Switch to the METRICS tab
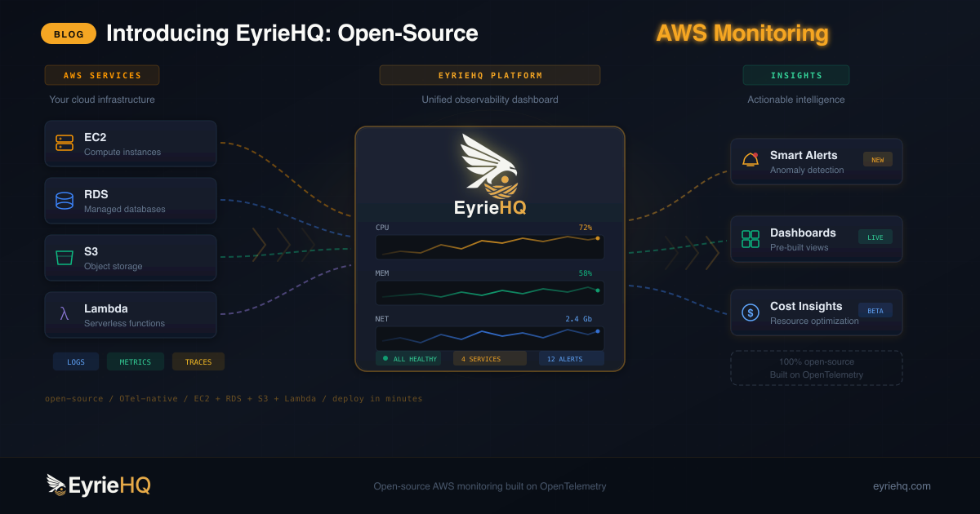The image size is (980, 514). pyautogui.click(x=136, y=361)
